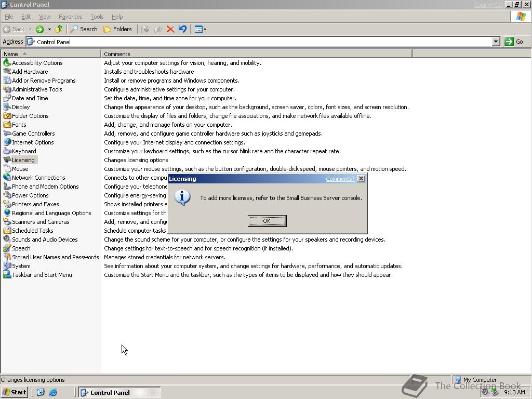Click the Phone and Modem Options icon
Screen dimensions: 532x399
click(7, 187)
